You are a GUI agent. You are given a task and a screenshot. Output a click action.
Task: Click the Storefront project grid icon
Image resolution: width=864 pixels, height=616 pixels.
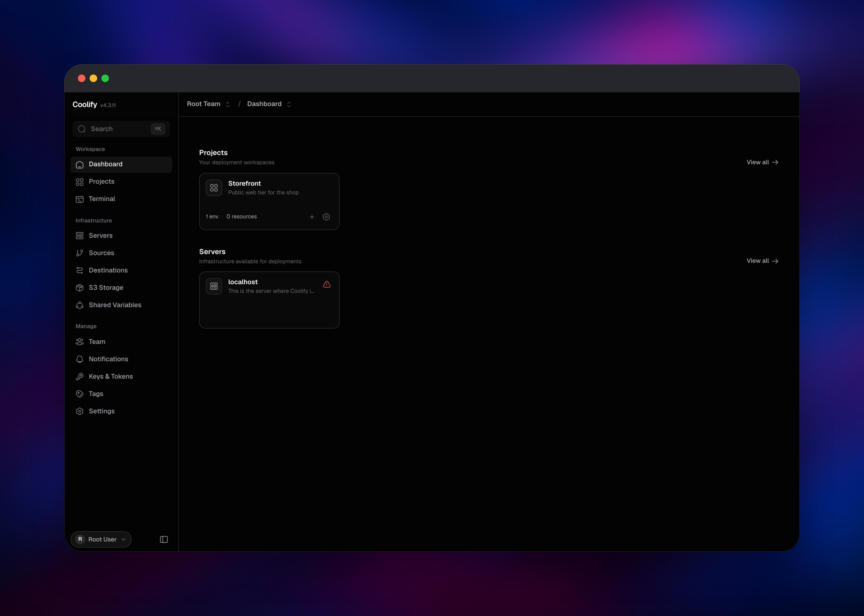214,188
